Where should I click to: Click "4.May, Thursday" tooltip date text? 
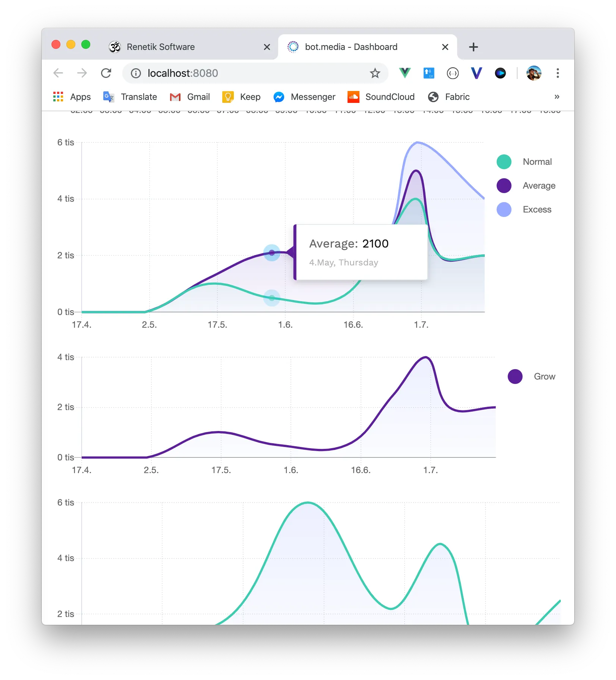[x=343, y=262]
